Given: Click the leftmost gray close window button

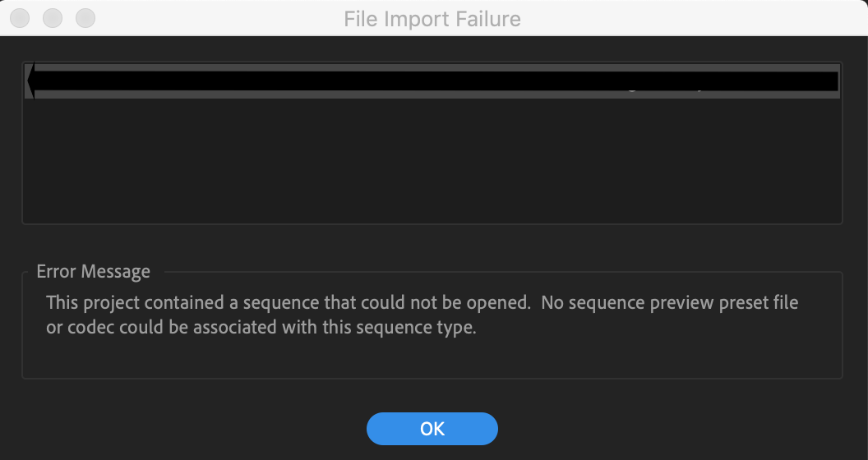Looking at the screenshot, I should pos(20,18).
